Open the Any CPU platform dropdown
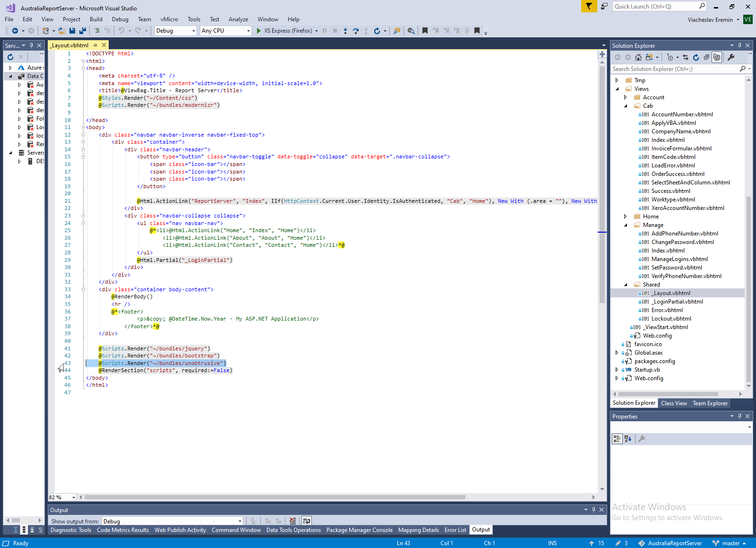This screenshot has height=548, width=756. [225, 31]
